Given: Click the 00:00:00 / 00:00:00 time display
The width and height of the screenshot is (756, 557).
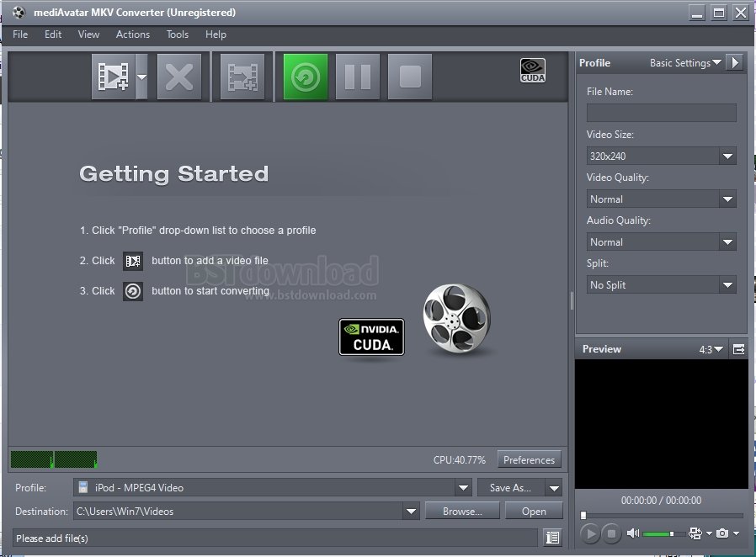Looking at the screenshot, I should coord(661,500).
